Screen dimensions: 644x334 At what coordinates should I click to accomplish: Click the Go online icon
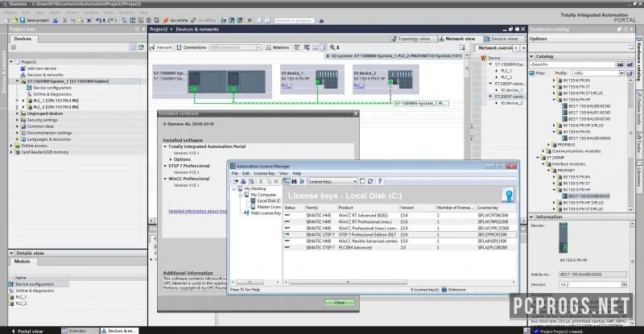[x=166, y=20]
